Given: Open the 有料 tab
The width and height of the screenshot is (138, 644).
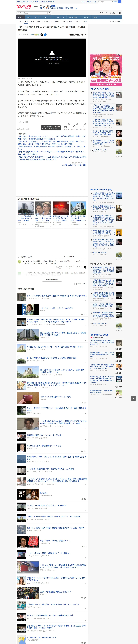Looking at the screenshot, I should point(95,17).
